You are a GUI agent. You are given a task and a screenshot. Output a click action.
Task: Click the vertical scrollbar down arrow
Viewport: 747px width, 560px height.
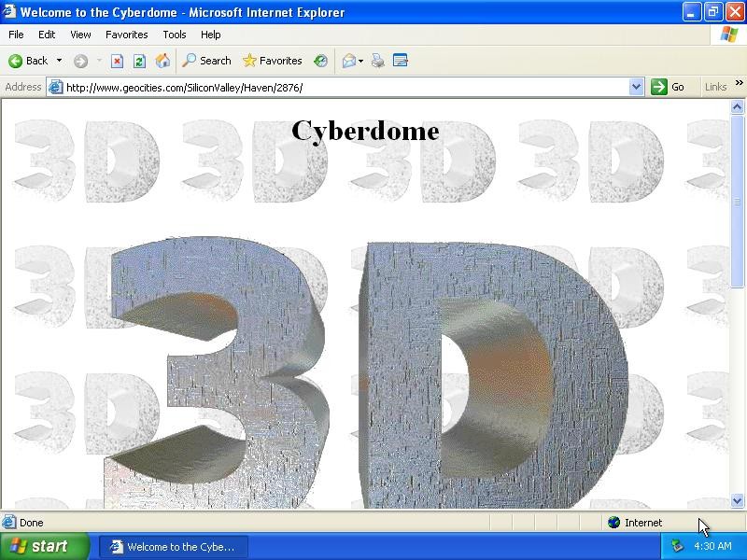click(x=737, y=500)
